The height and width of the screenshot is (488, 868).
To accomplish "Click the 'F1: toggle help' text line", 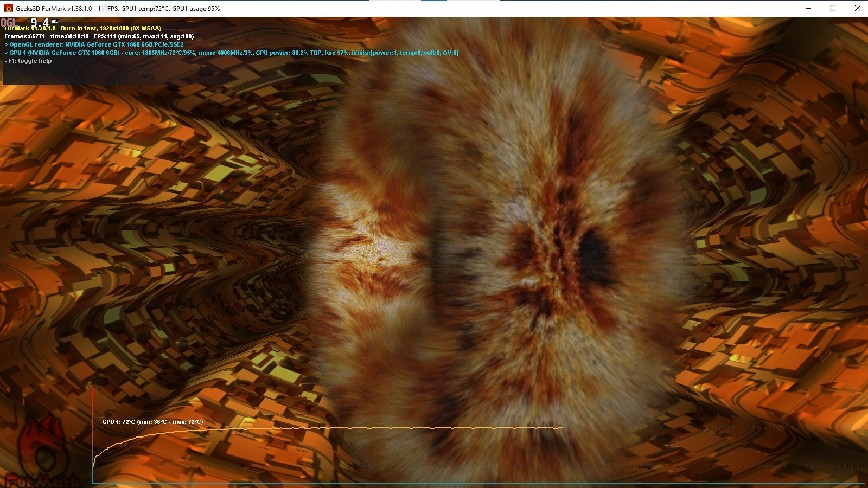I will (x=28, y=61).
